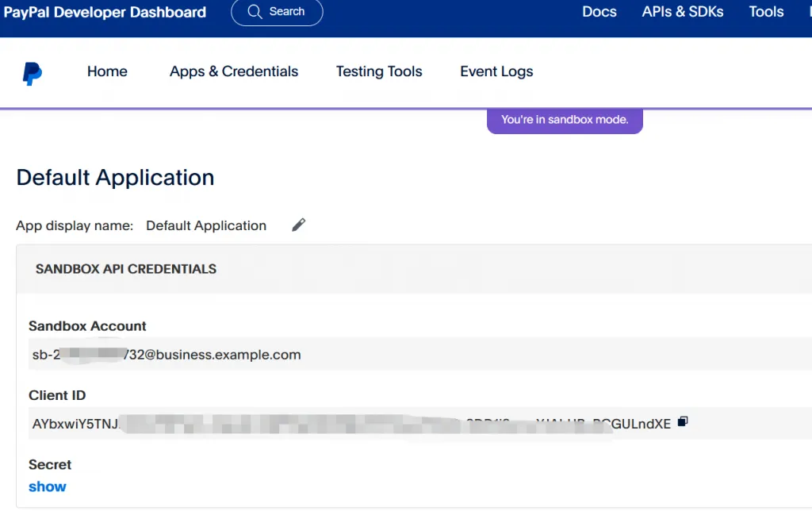The image size is (812, 515).
Task: Switch to Apps & Credentials tab
Action: [234, 71]
